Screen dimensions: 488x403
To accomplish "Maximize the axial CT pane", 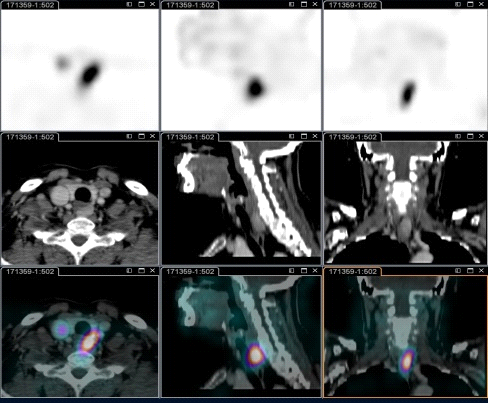I will tap(141, 136).
